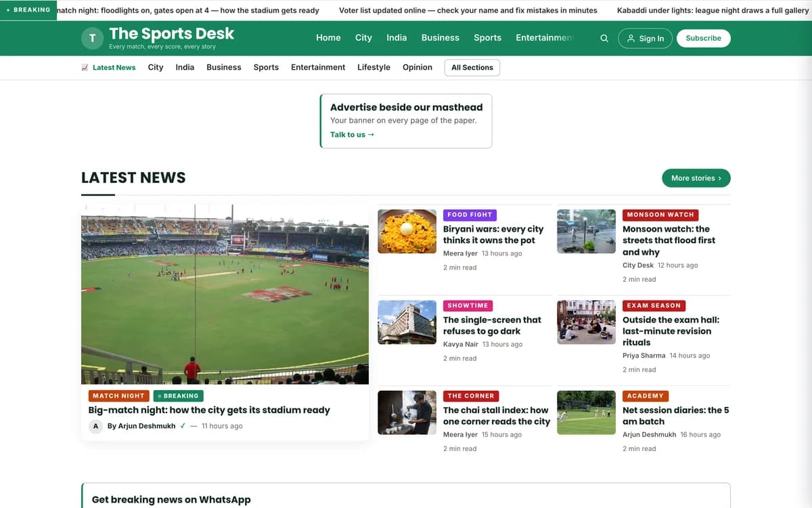Screen dimensions: 812x508
Task: Open the search magnifier icon
Action: [604, 38]
